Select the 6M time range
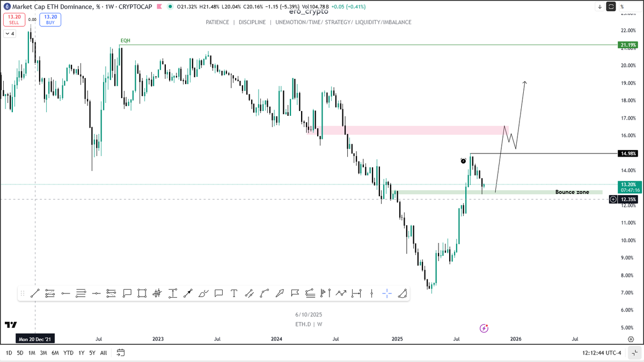Screen dimensions: 644x362 coord(55,353)
